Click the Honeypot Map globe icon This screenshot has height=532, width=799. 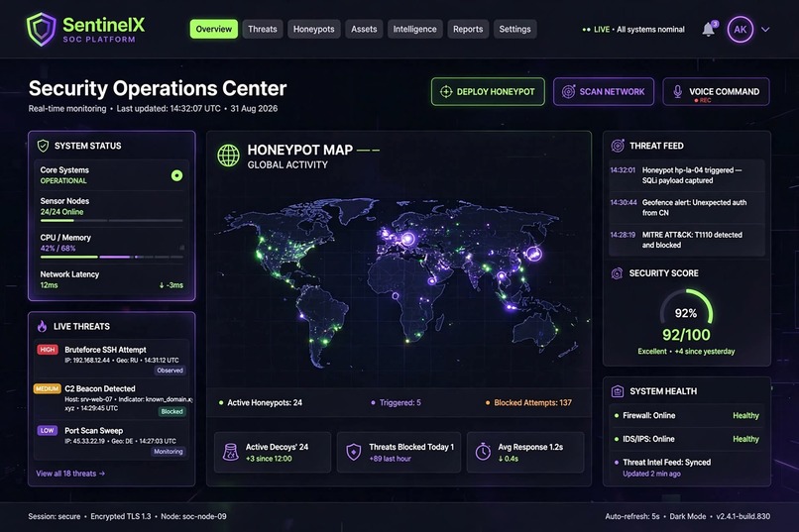point(228,156)
